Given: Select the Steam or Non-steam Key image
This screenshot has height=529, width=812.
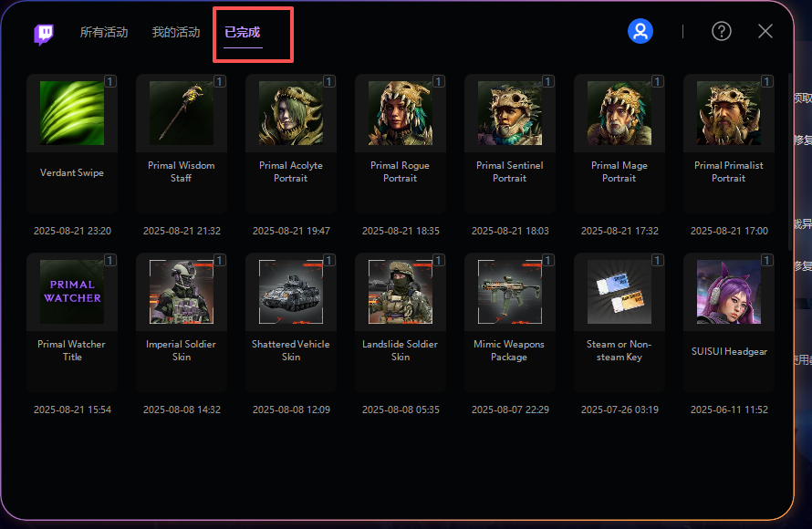Looking at the screenshot, I should 619,292.
